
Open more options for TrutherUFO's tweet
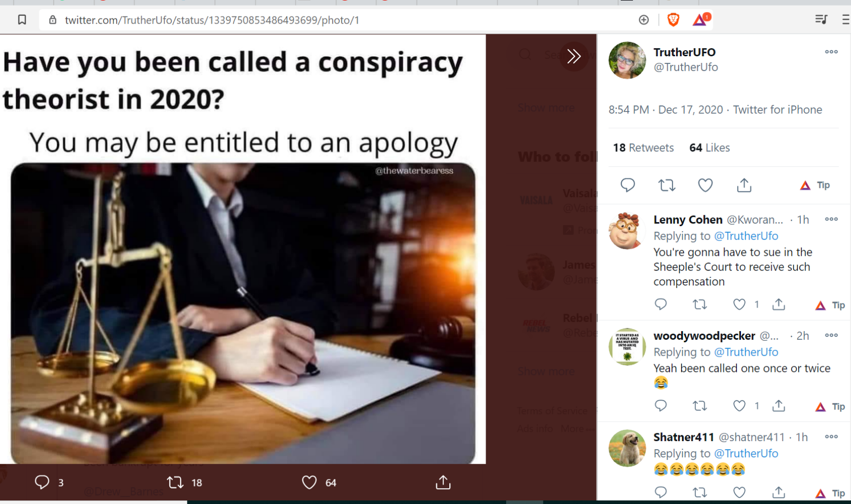(x=831, y=52)
